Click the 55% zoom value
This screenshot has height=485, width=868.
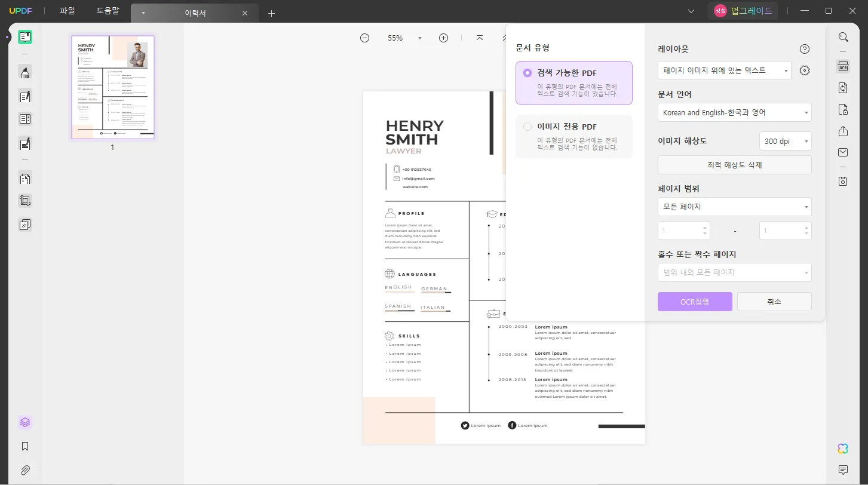(395, 38)
